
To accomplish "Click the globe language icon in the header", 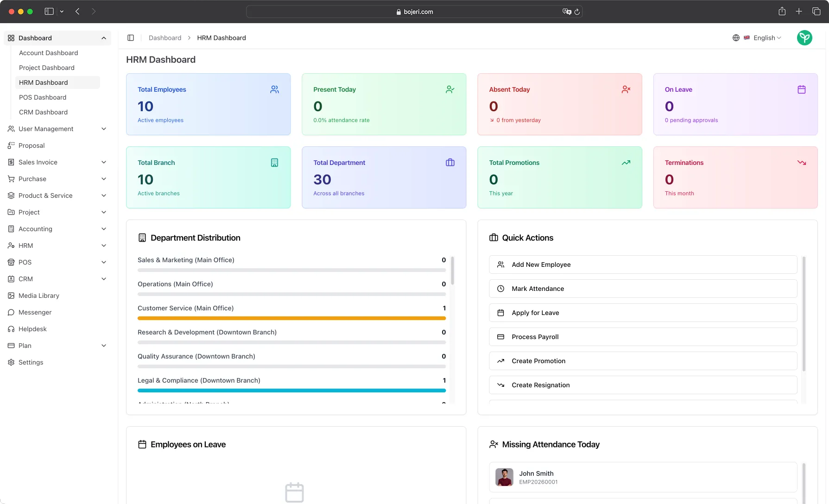I will click(736, 38).
